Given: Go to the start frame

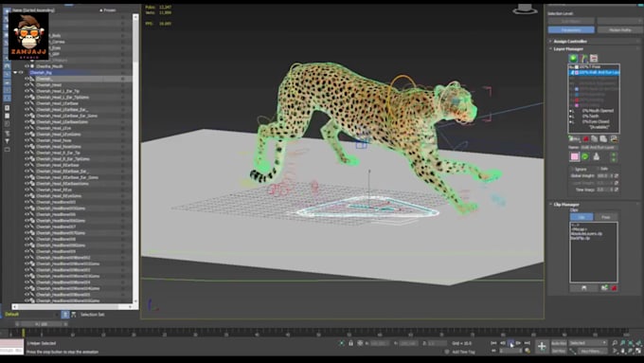Looking at the screenshot, I should coord(493,343).
